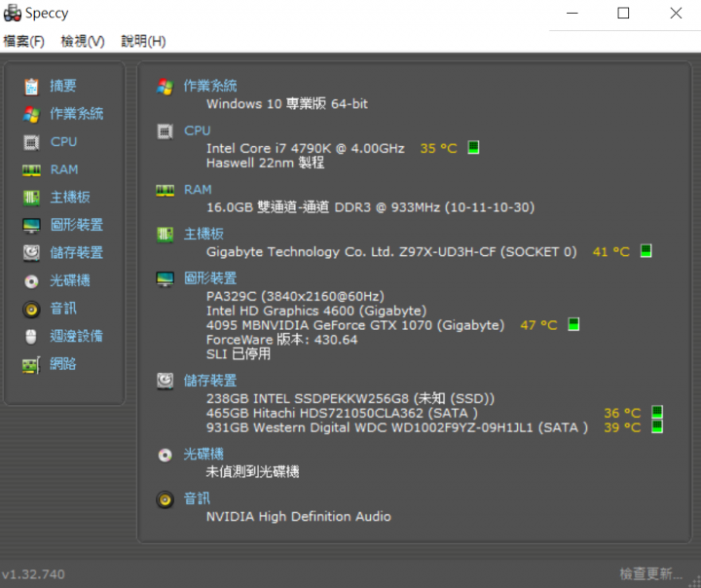Click the 檢查更新... link
This screenshot has height=588, width=701.
[651, 573]
